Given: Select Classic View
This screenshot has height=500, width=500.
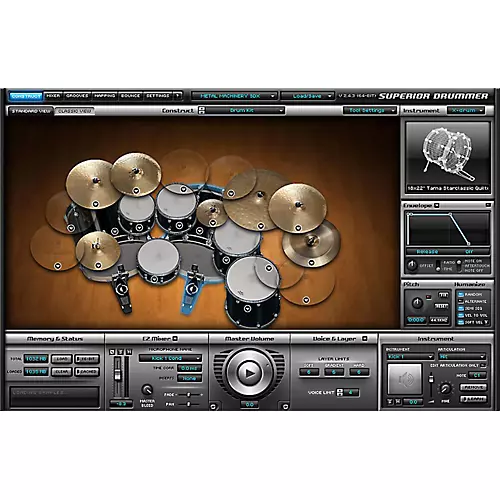Looking at the screenshot, I should point(75,111).
